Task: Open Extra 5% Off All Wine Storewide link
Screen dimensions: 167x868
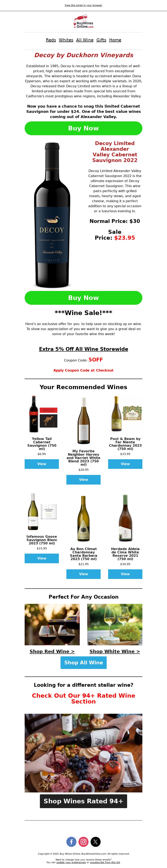Action: click(83, 349)
